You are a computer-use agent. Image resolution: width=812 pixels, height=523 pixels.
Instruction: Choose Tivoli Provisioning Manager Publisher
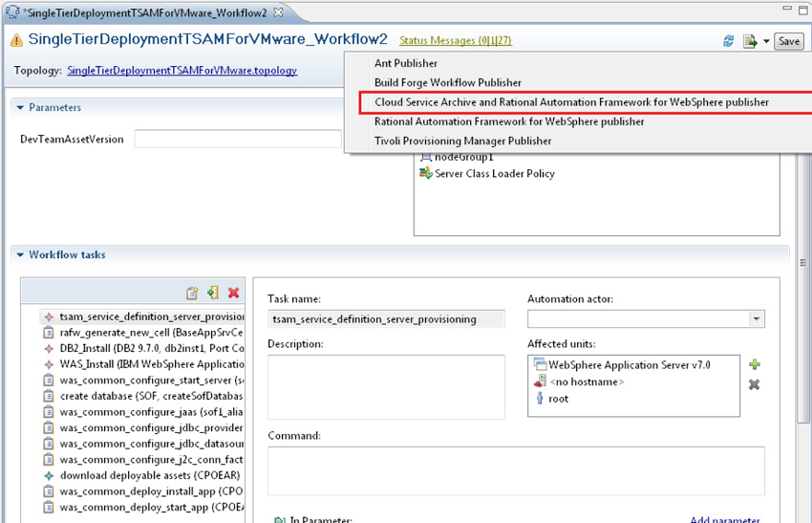click(463, 141)
